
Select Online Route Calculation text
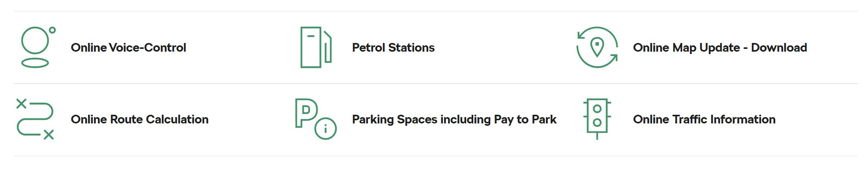point(140,119)
